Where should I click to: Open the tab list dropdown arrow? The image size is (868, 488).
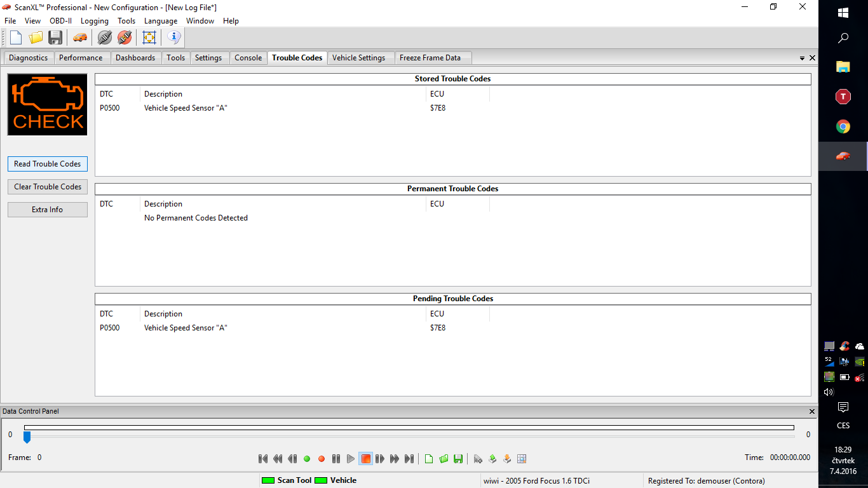802,58
